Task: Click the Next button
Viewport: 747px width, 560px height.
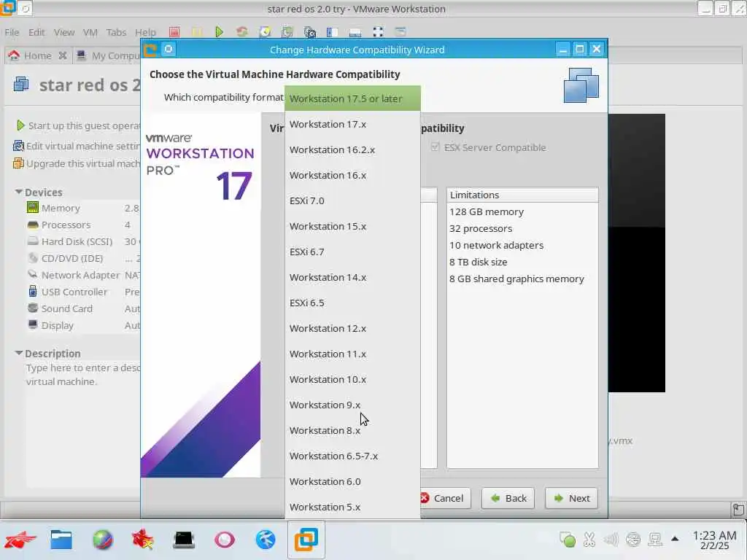Action: pyautogui.click(x=571, y=498)
